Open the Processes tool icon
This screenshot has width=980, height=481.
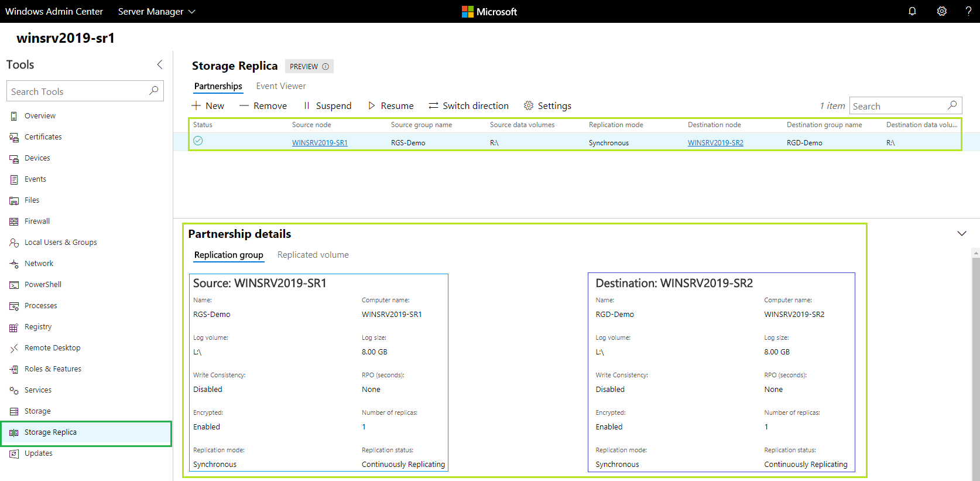(14, 306)
